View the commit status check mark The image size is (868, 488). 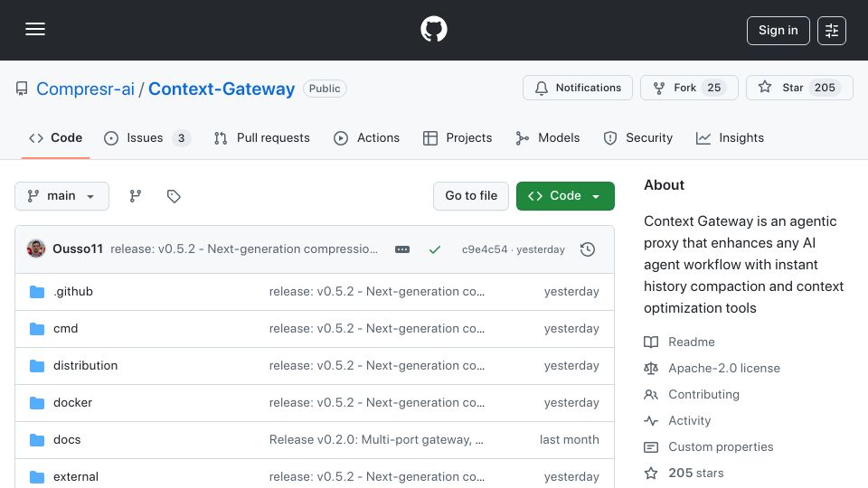pos(435,249)
